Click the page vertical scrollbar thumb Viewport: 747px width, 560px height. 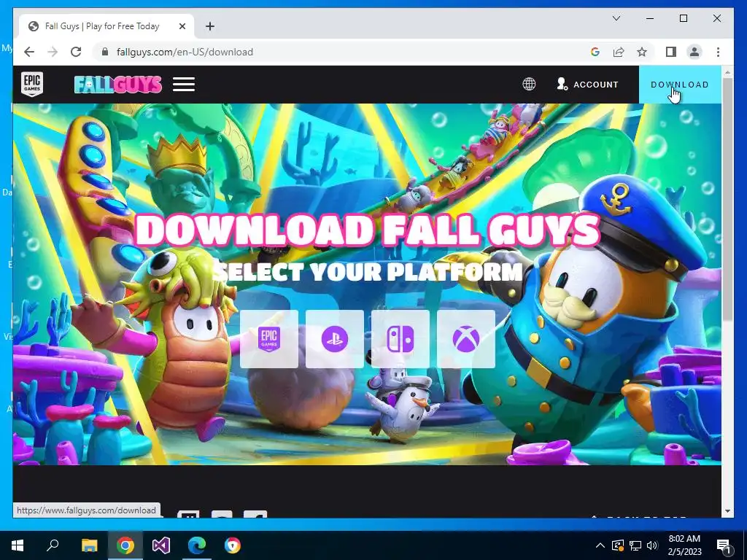pyautogui.click(x=727, y=199)
